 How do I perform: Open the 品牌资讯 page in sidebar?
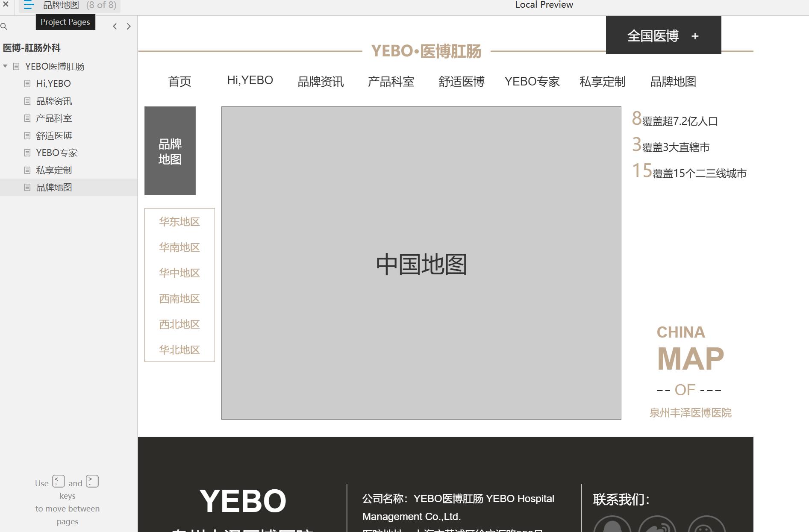click(x=54, y=101)
